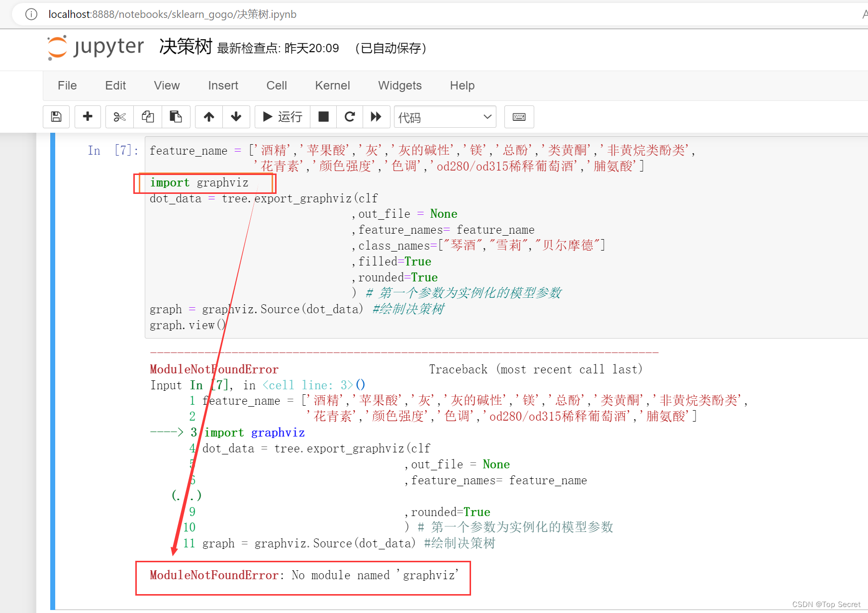The width and height of the screenshot is (868, 613).
Task: Open the Kernel menu
Action: coord(332,86)
